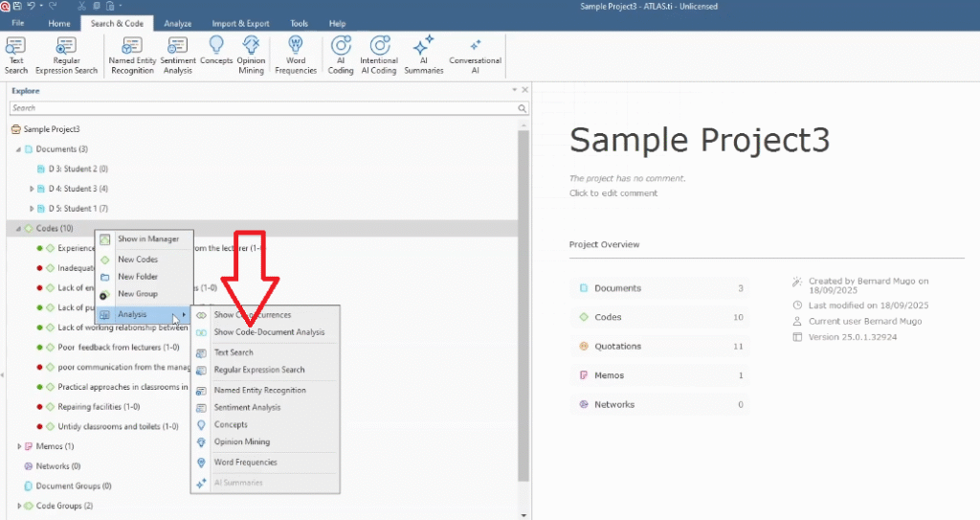Viewport: 980px width, 520px height.
Task: Start Opinion Mining from the ribbon
Action: tap(251, 55)
